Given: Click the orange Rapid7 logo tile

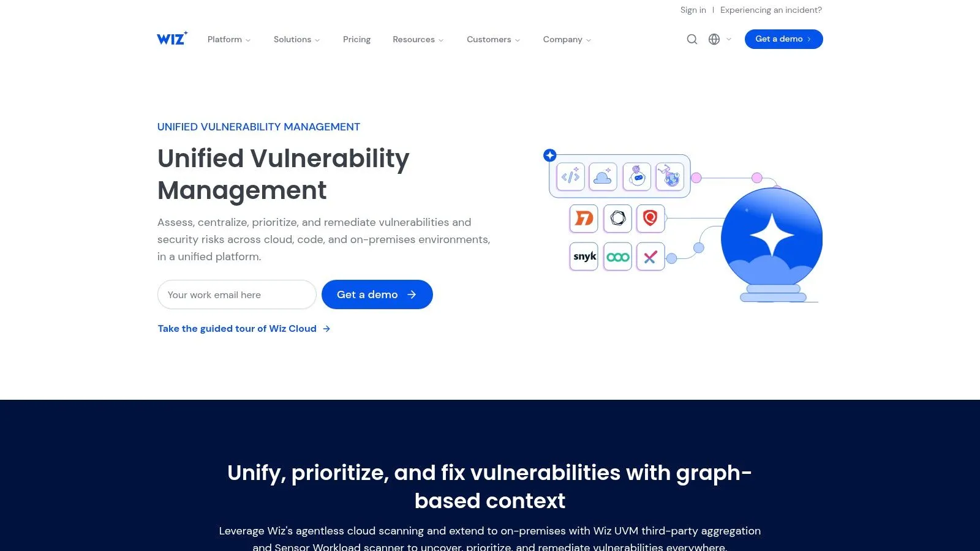Looking at the screenshot, I should [x=584, y=219].
